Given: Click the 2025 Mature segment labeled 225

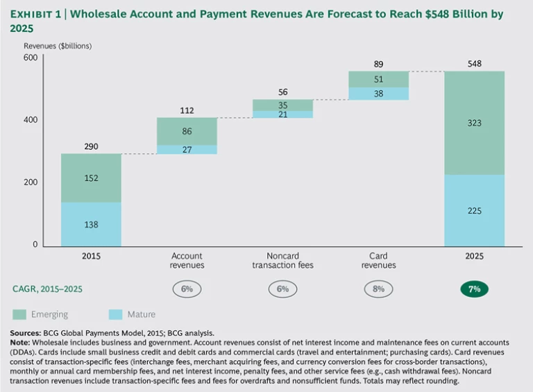Looking at the screenshot, I should [x=474, y=210].
